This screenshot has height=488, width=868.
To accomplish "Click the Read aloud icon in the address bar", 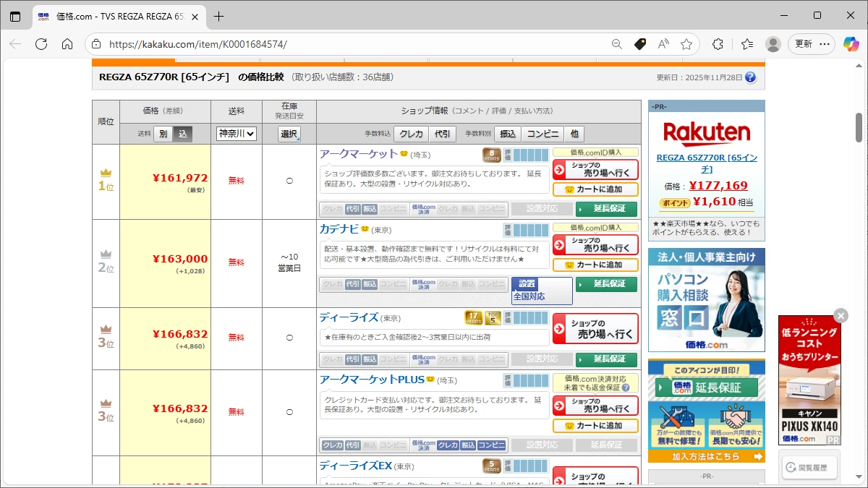I will click(663, 44).
